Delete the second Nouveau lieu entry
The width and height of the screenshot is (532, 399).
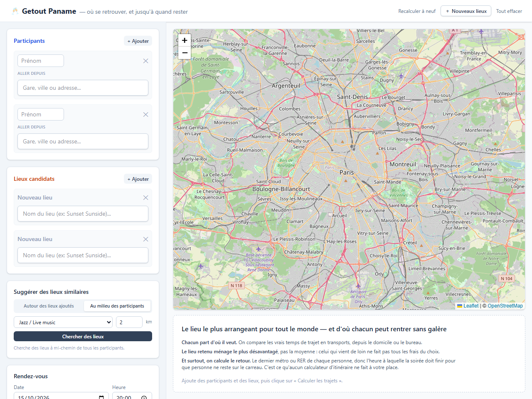point(145,239)
